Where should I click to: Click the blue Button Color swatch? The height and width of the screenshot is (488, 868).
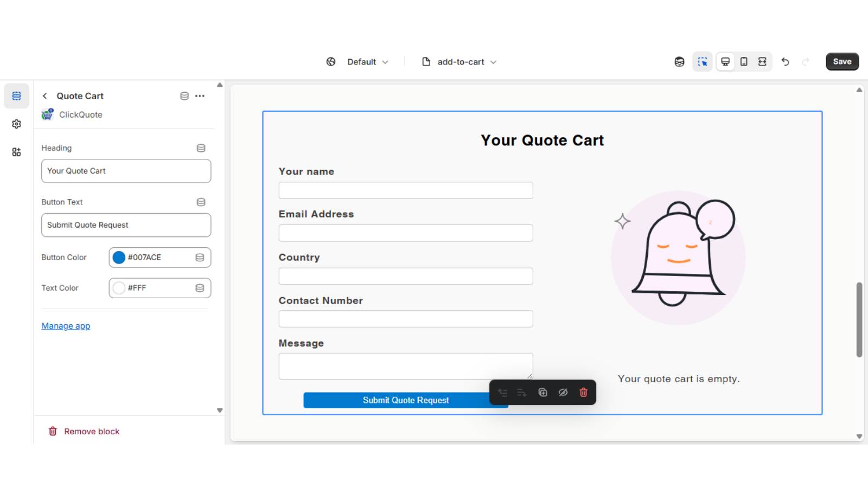tap(119, 258)
